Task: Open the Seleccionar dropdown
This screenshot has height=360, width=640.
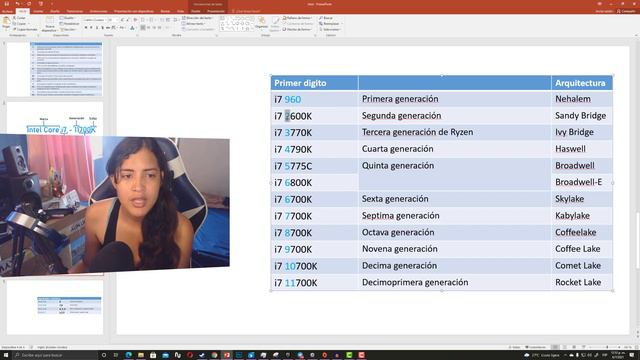Action: pyautogui.click(x=331, y=29)
